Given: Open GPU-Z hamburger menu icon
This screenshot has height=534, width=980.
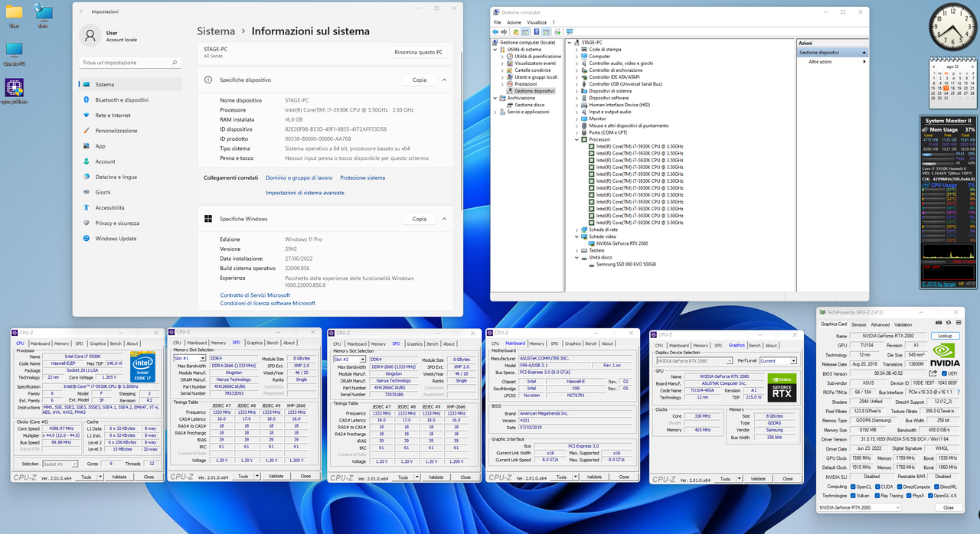Looking at the screenshot, I should coord(959,323).
